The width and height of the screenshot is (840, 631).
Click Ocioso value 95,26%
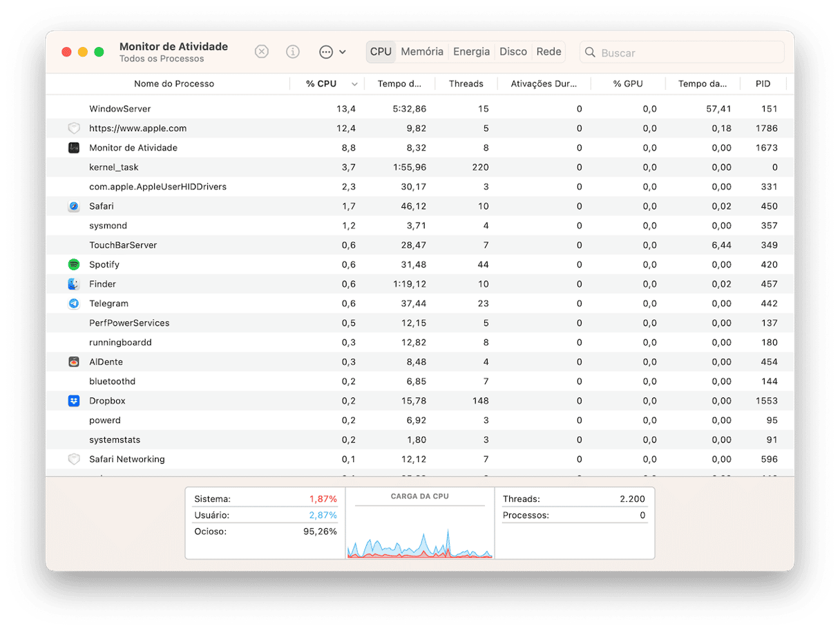[x=320, y=532]
